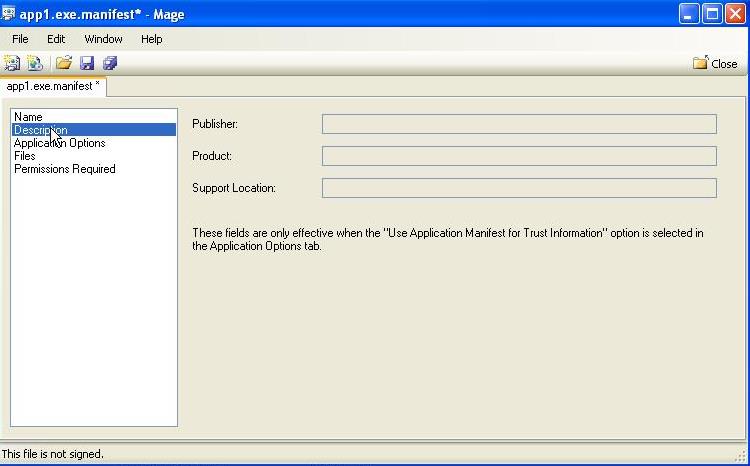Select Permissions Required in the section list

(94, 169)
